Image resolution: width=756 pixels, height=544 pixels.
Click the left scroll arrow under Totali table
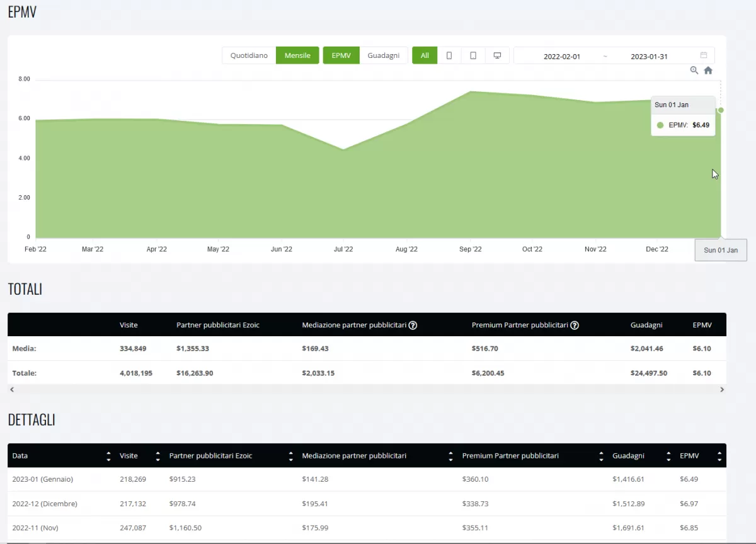click(x=12, y=390)
